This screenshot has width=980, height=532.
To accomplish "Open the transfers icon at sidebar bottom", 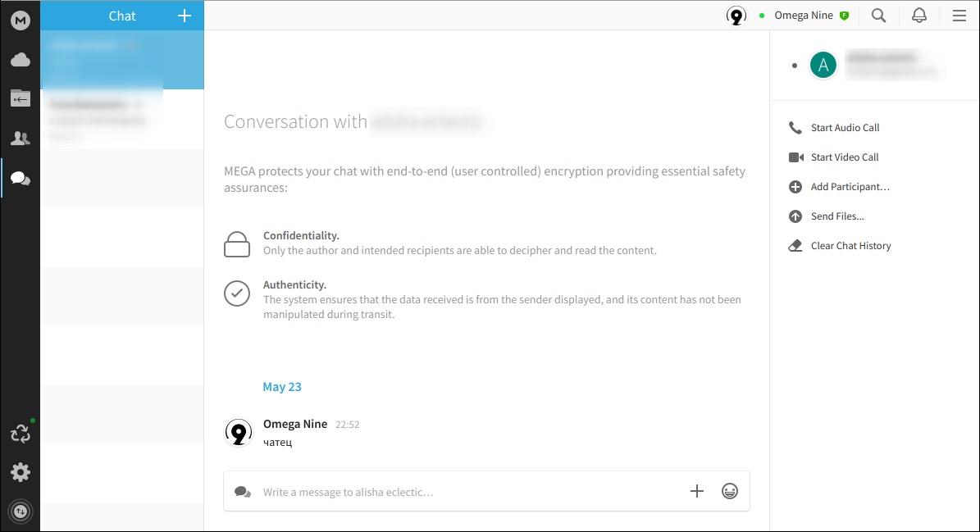I will click(21, 512).
